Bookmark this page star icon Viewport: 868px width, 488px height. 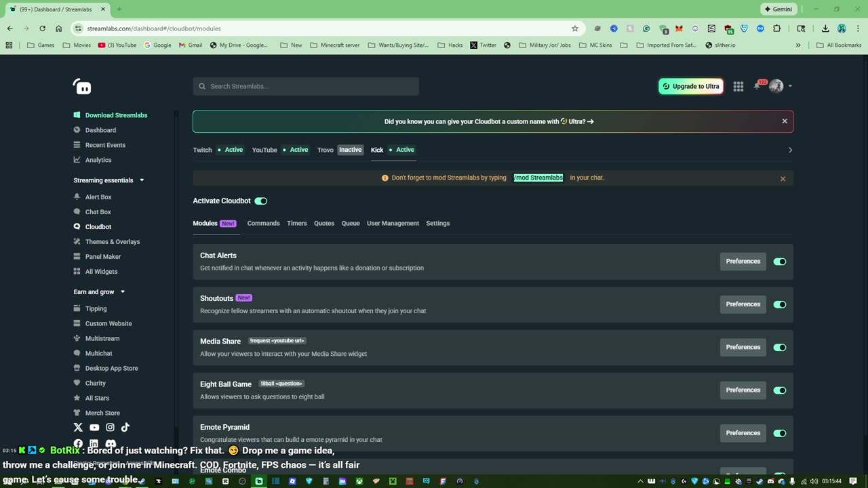click(x=575, y=28)
